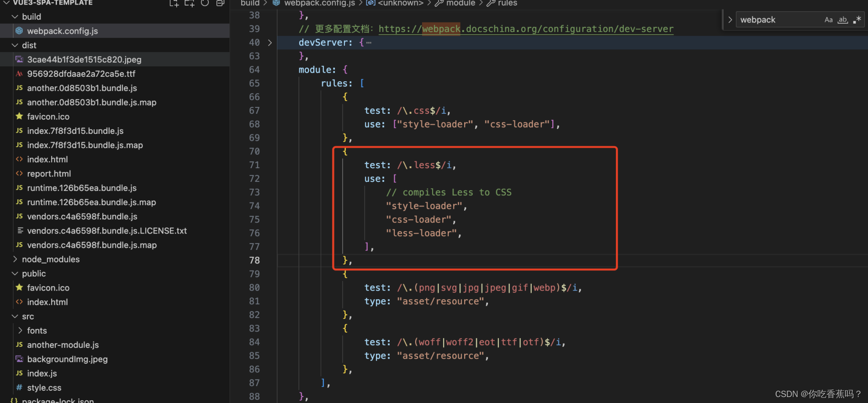Toggle Use Regular Expression in find widget
This screenshot has height=403, width=868.
[857, 20]
